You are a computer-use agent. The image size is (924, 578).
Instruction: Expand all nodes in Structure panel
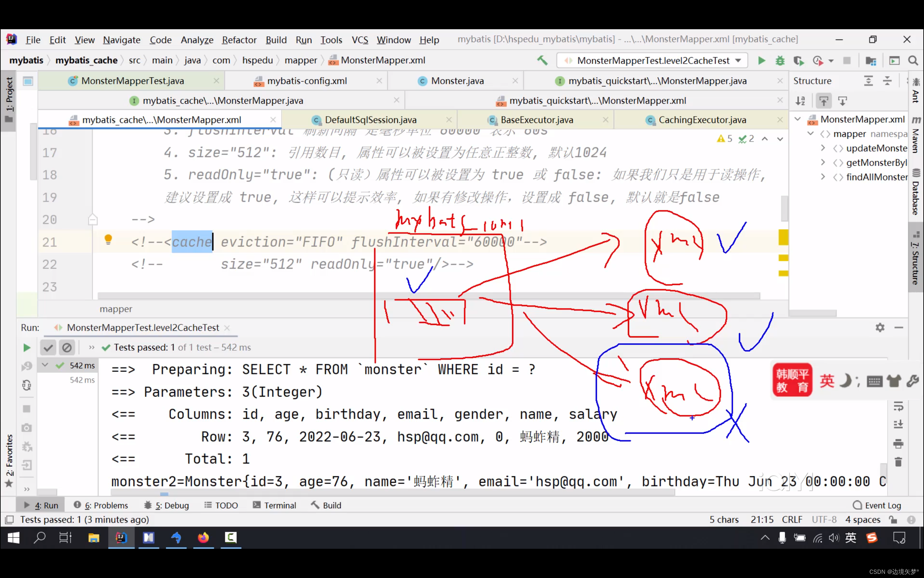coord(868,81)
